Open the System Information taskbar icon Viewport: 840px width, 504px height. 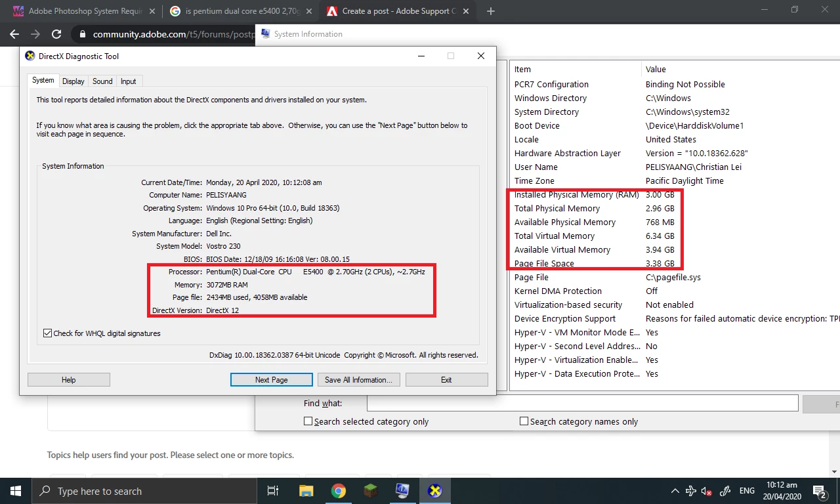(x=402, y=491)
